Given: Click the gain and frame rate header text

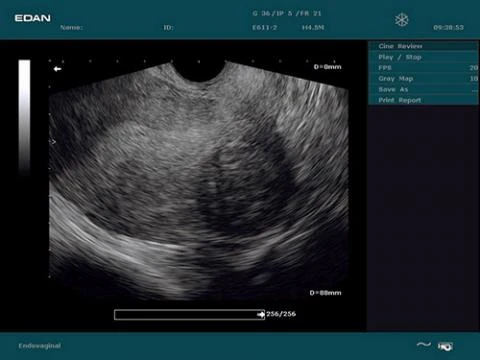Looking at the screenshot, I should pos(287,14).
